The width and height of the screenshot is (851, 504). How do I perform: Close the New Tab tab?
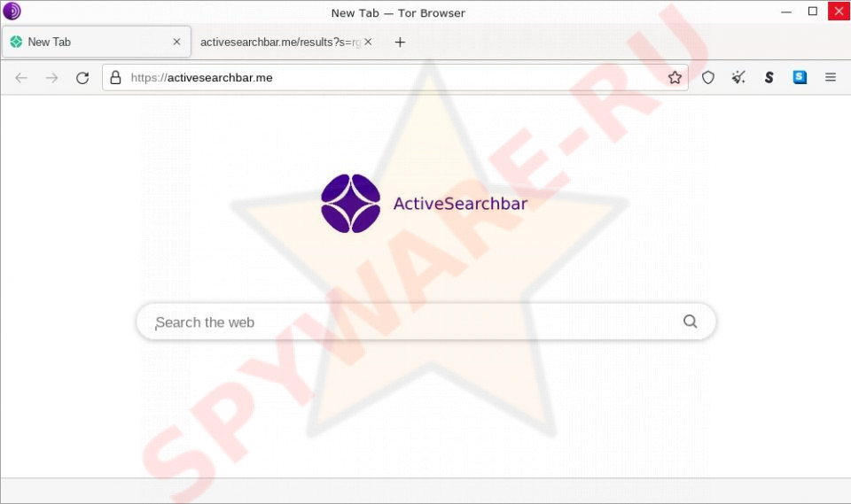(176, 42)
